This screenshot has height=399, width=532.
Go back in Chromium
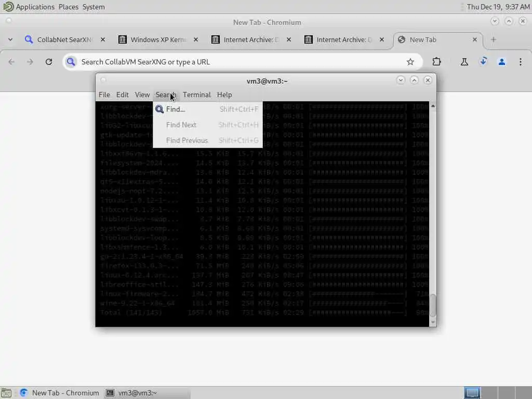pyautogui.click(x=11, y=62)
